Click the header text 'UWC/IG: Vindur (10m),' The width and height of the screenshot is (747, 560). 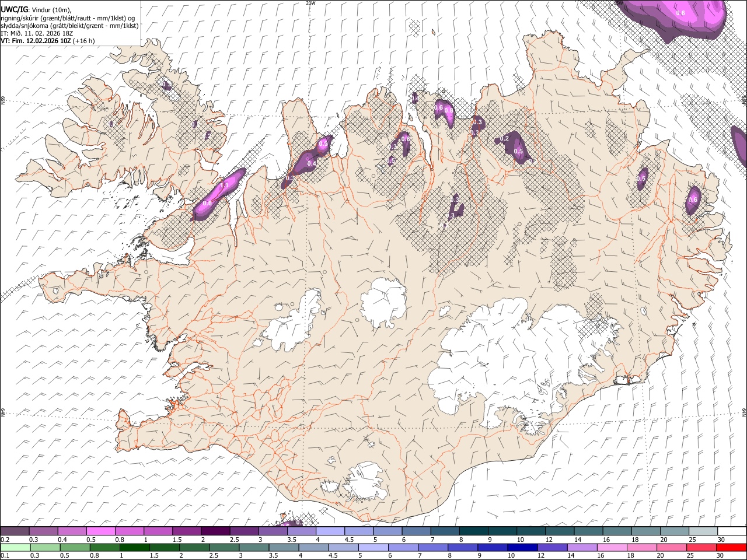(36, 10)
